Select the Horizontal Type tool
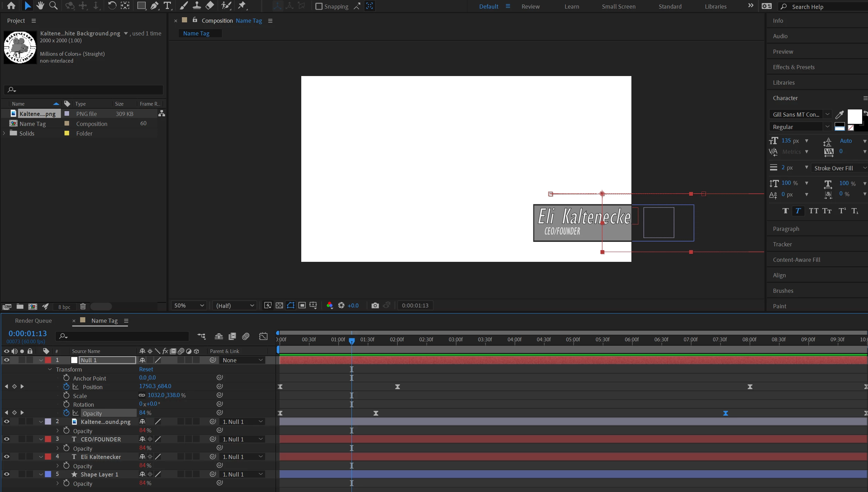The width and height of the screenshot is (868, 492). 167,6
